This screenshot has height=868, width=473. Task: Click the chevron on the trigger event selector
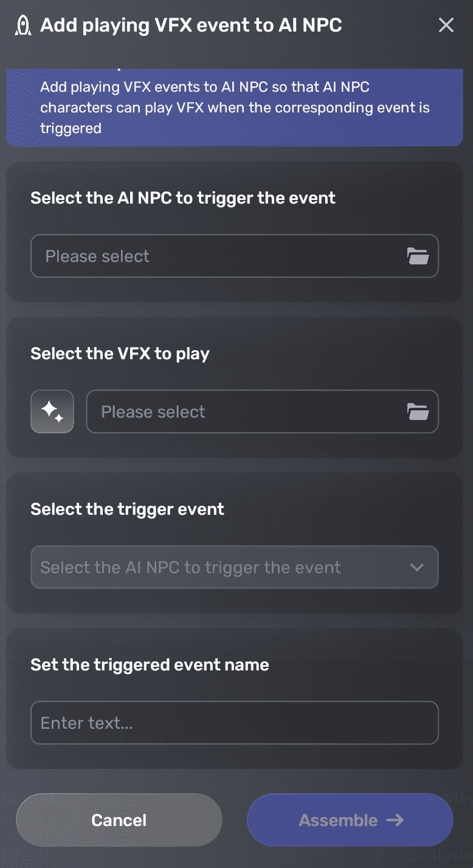(x=417, y=567)
